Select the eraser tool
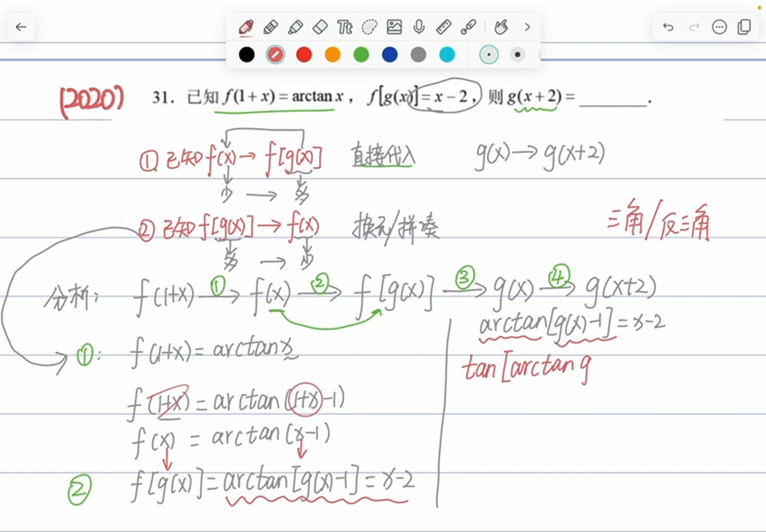Viewport: 766px width, 532px height. [x=320, y=27]
